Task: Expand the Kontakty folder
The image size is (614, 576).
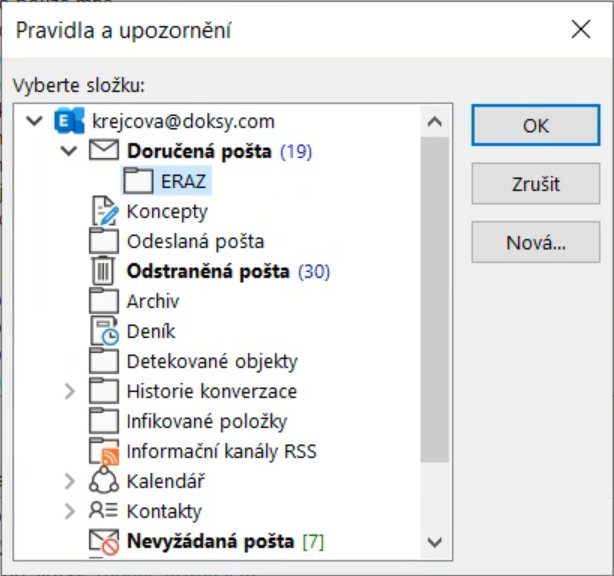Action: click(69, 511)
